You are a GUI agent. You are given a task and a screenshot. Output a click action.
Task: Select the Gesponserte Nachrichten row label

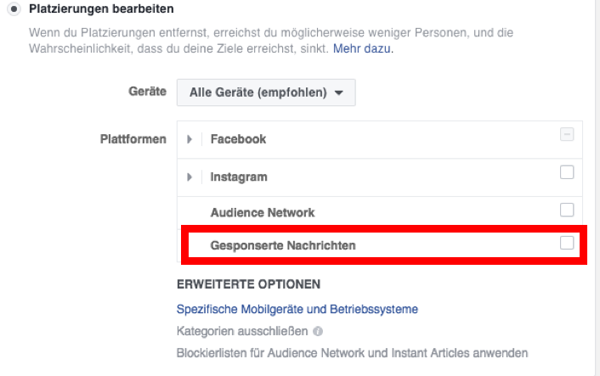283,246
